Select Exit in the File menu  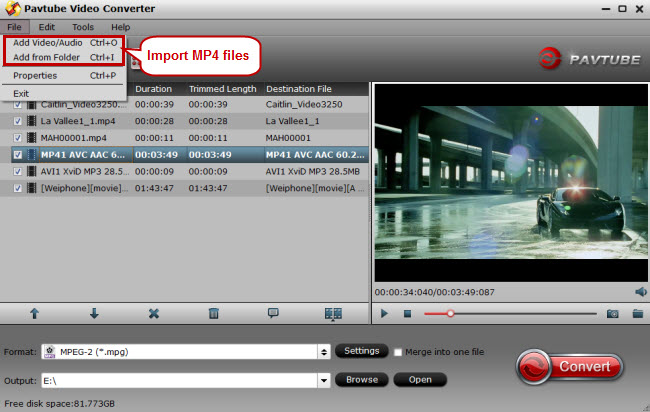pos(64,94)
